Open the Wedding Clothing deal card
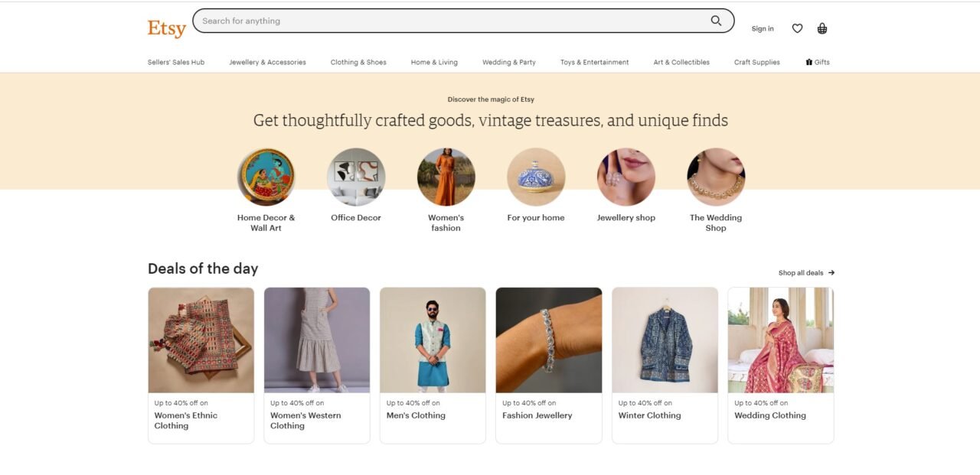Image resolution: width=980 pixels, height=475 pixels. (x=781, y=366)
